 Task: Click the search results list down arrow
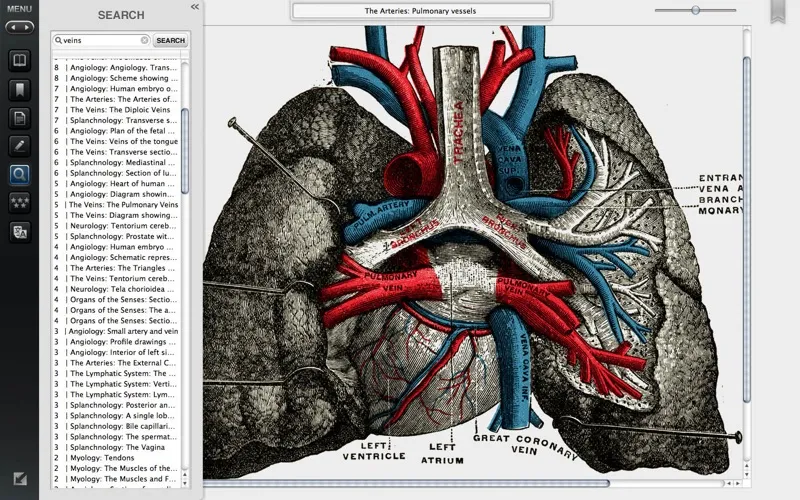pos(185,482)
